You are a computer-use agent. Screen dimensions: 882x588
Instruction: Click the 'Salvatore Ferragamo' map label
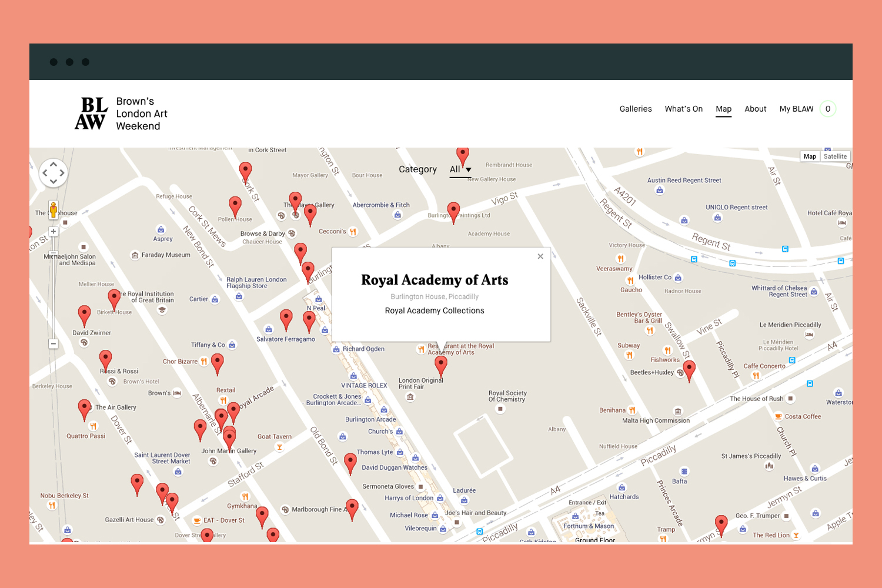(x=286, y=339)
